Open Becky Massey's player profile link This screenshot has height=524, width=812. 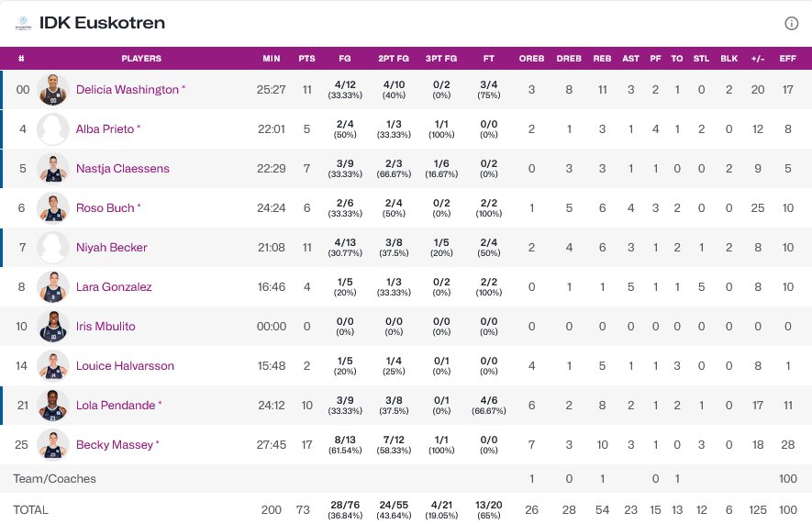[114, 445]
